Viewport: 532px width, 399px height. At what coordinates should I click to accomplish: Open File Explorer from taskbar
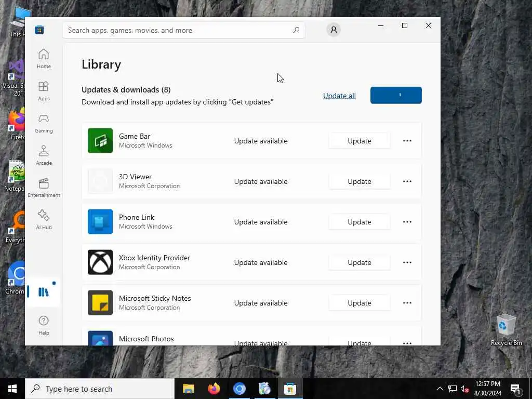pos(188,389)
